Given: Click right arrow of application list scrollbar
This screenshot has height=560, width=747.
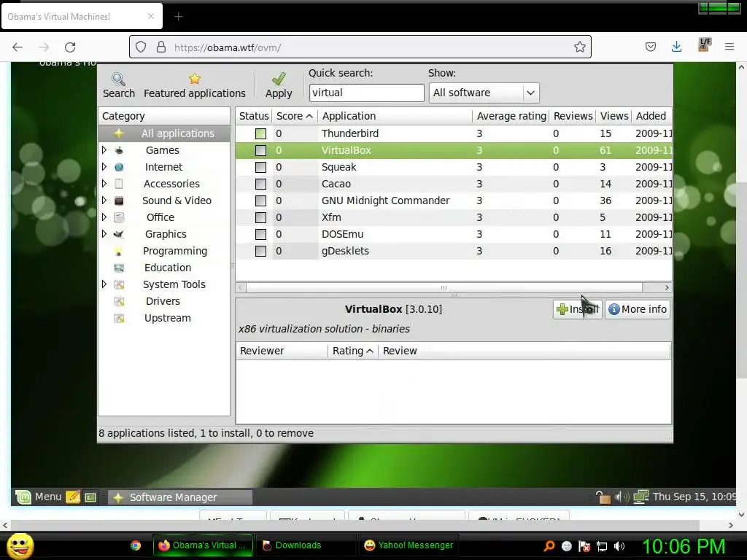Looking at the screenshot, I should tap(667, 287).
